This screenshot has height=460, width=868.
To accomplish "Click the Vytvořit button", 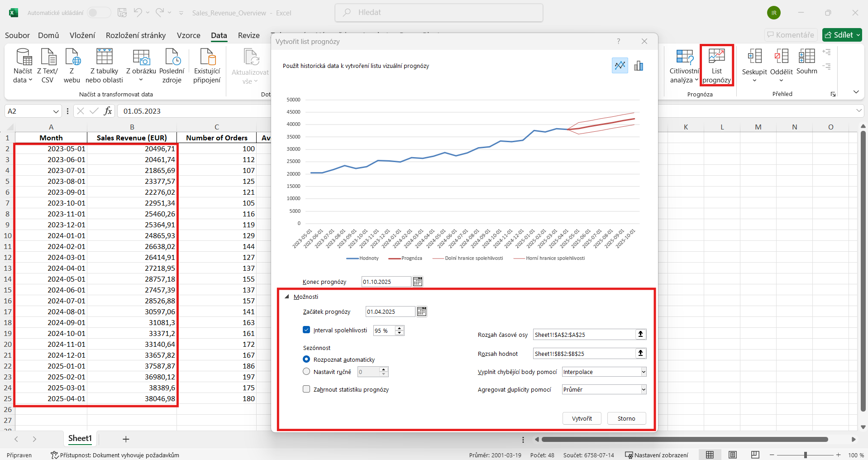I will (x=582, y=418).
